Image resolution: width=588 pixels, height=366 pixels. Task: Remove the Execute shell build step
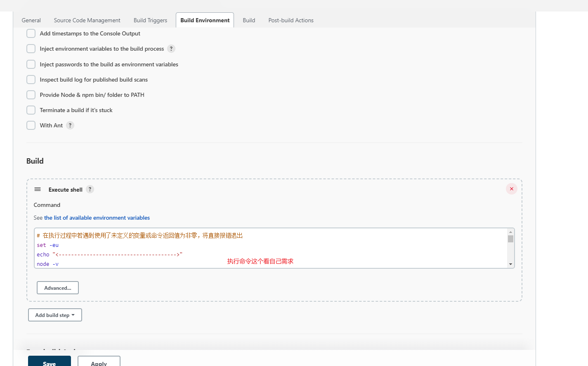[x=511, y=189]
